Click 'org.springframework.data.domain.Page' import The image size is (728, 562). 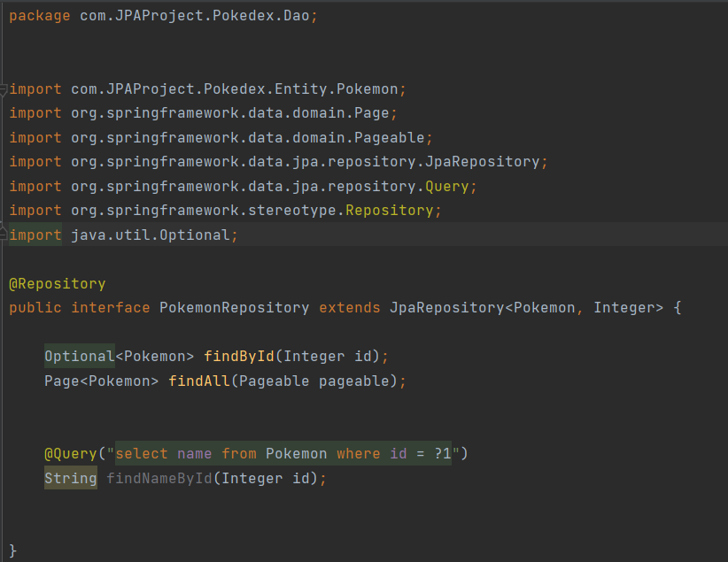pos(230,113)
